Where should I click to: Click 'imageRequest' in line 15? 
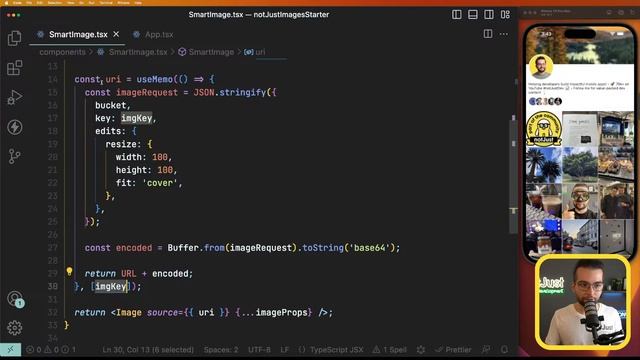147,93
